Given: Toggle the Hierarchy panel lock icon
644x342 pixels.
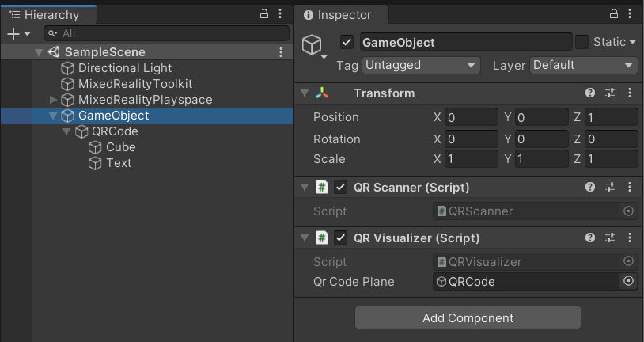Looking at the screenshot, I should [264, 14].
